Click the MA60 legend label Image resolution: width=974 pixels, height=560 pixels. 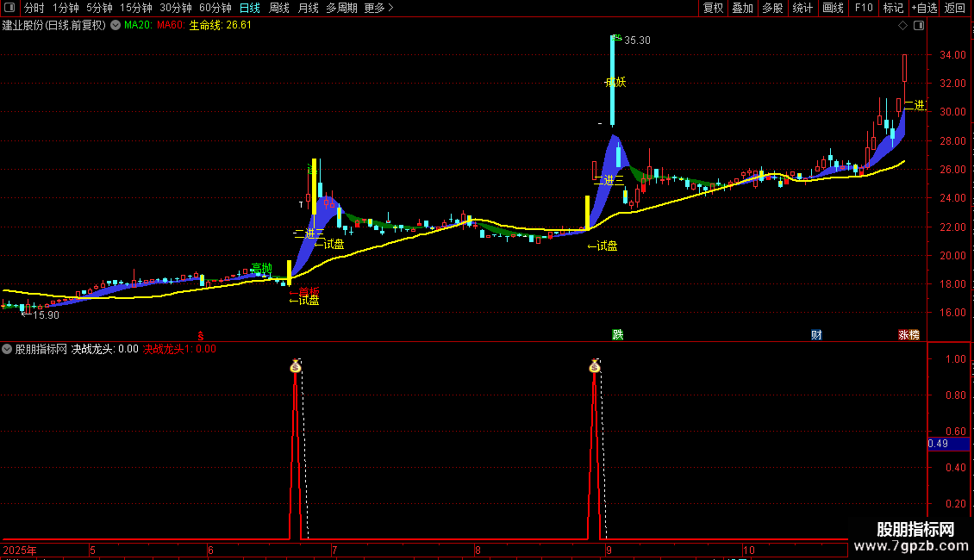point(171,25)
